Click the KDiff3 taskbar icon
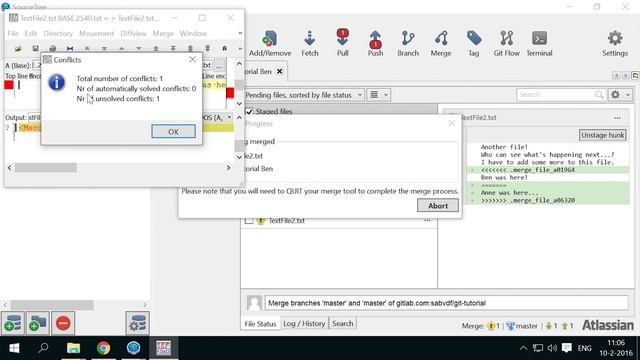This screenshot has height=360, width=640. tap(164, 348)
